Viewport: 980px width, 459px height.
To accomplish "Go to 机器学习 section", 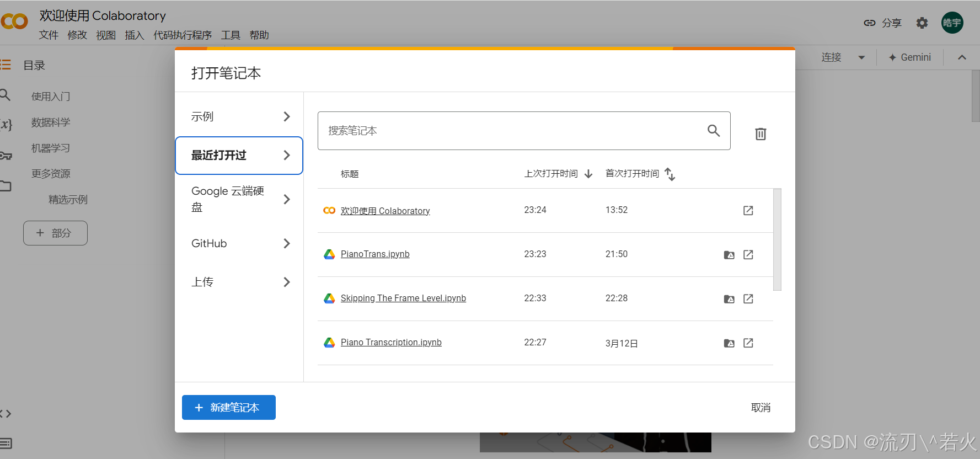I will tap(51, 148).
